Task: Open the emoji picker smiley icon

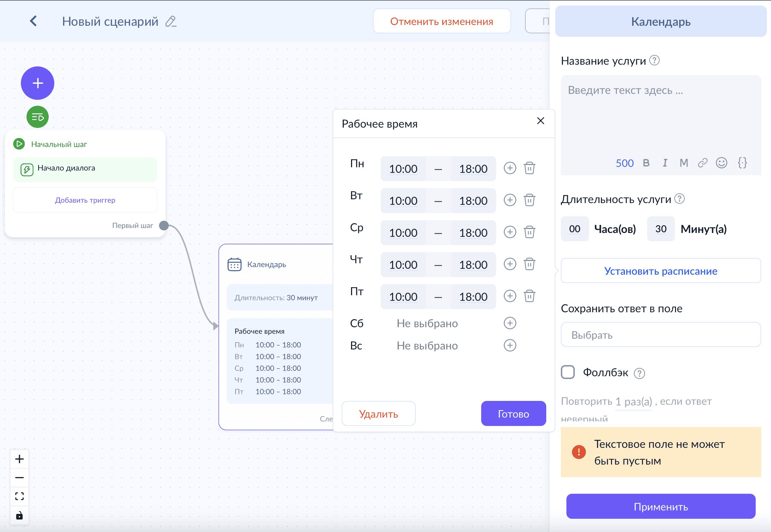Action: [722, 163]
